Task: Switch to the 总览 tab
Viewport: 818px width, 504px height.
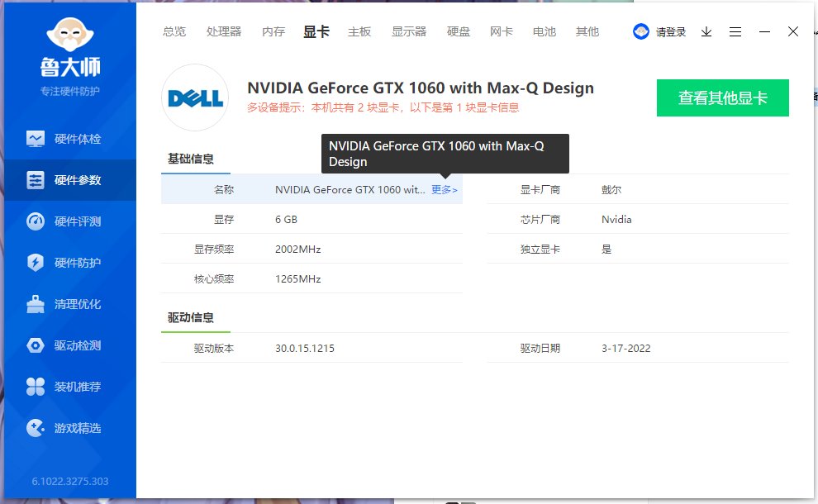Action: (174, 32)
